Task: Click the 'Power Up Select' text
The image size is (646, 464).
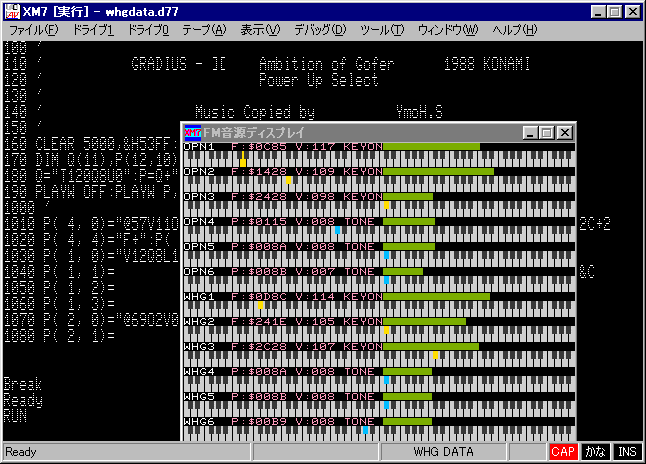Action: [x=318, y=80]
